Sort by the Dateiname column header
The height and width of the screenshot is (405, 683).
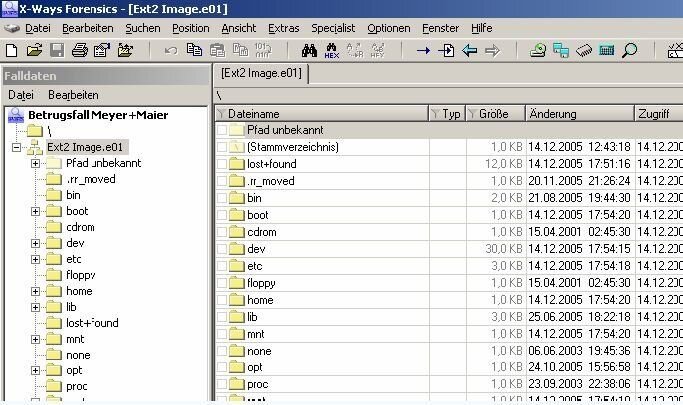pos(322,114)
